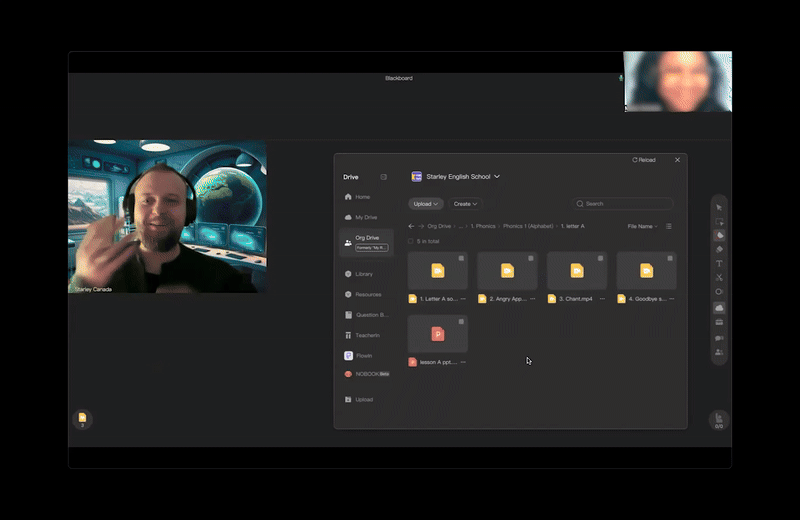Open the minimized file icon at bottom left
800x520 pixels.
[x=82, y=419]
